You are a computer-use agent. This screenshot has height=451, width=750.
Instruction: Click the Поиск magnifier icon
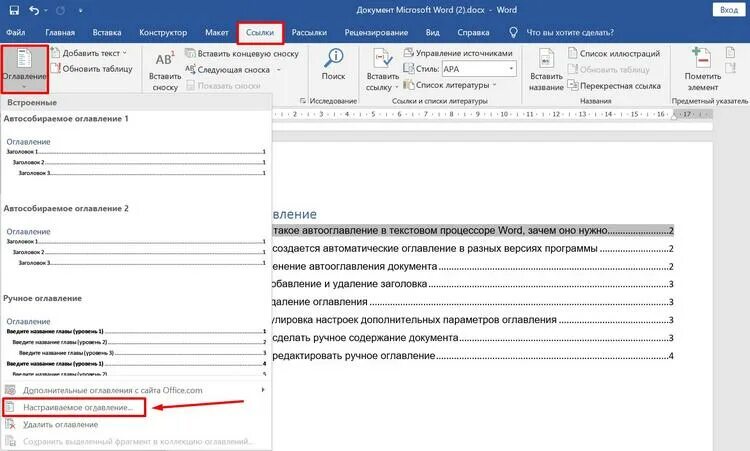333,58
